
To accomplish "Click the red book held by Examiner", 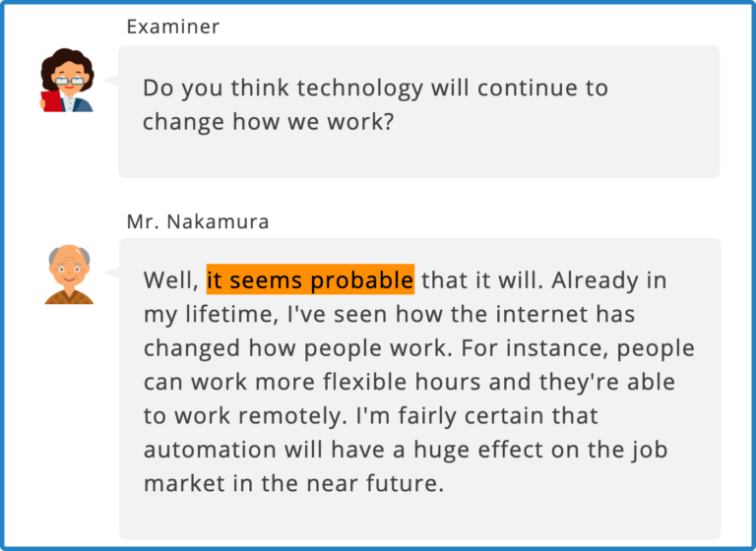I will (48, 100).
